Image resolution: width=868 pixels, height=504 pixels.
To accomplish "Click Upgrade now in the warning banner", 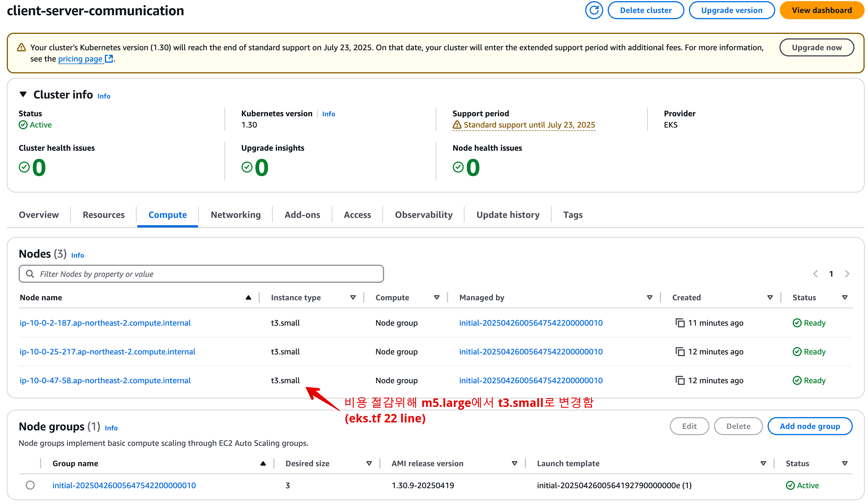I will coord(816,48).
